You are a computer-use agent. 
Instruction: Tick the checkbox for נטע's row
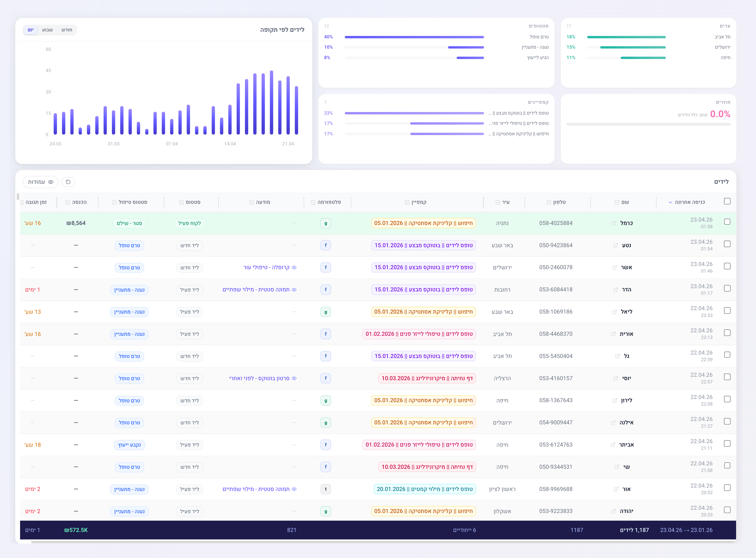[727, 244]
